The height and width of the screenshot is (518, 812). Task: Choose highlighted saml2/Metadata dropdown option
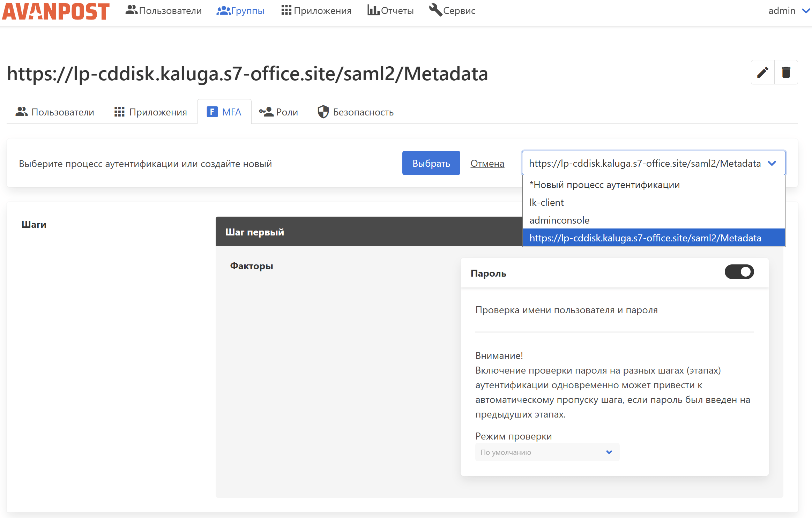point(654,238)
